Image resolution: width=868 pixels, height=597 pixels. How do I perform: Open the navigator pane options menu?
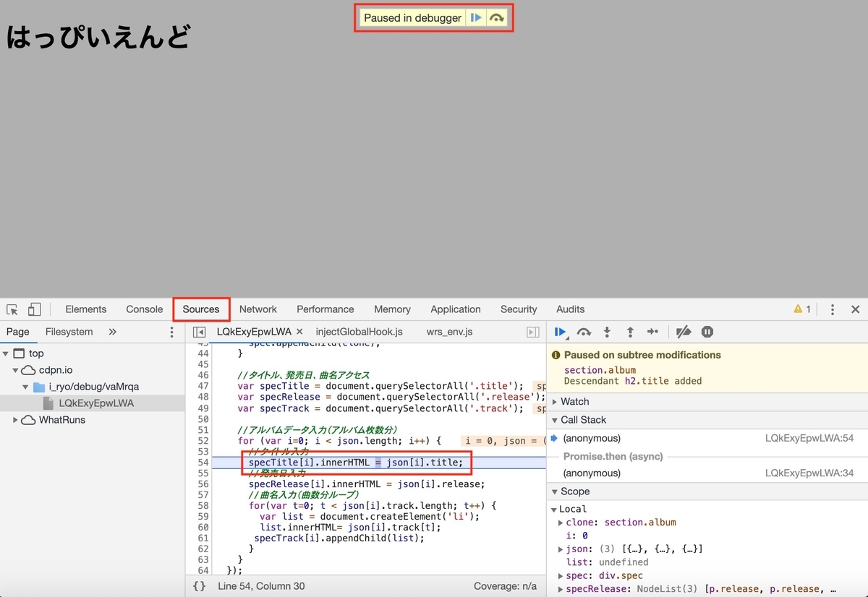[171, 332]
